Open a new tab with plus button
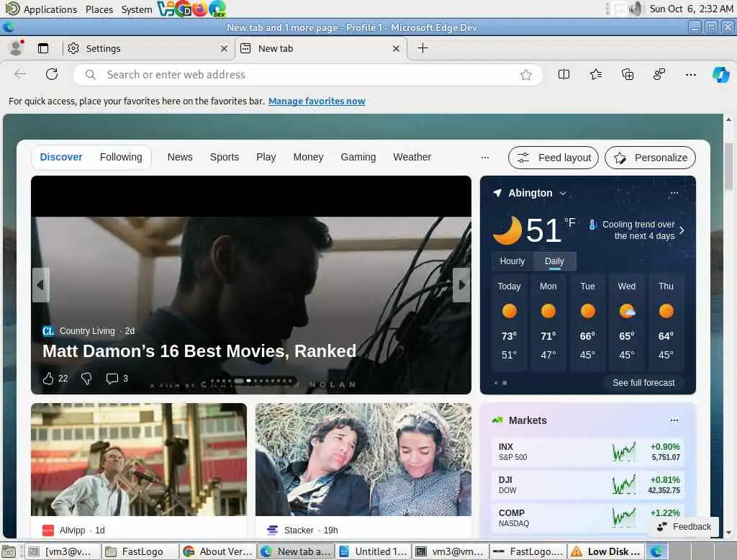The width and height of the screenshot is (737, 560). click(x=422, y=48)
